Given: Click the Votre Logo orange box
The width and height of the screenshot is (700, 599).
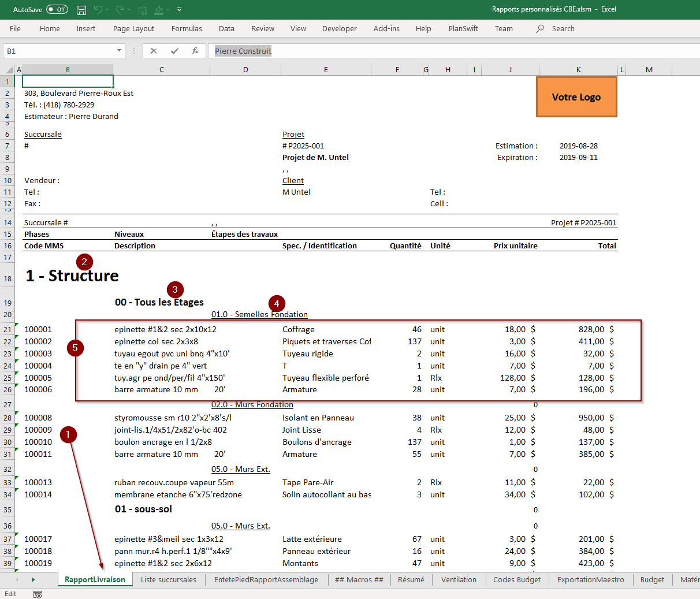Looking at the screenshot, I should pyautogui.click(x=576, y=97).
